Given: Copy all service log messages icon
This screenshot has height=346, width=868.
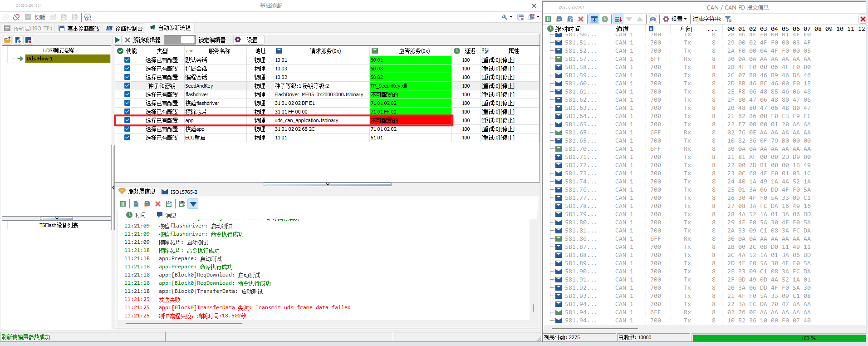Looking at the screenshot, I should pos(147,204).
